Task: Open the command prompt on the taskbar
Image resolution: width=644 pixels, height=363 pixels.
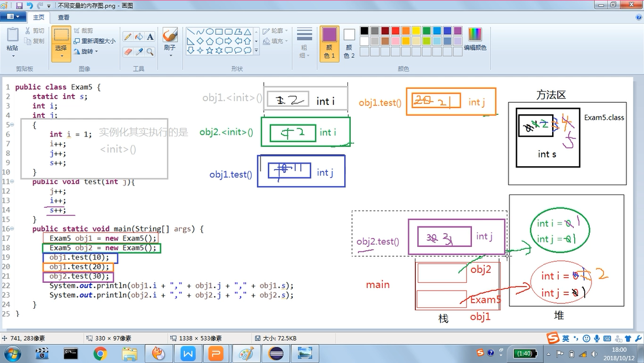Action: (x=71, y=354)
